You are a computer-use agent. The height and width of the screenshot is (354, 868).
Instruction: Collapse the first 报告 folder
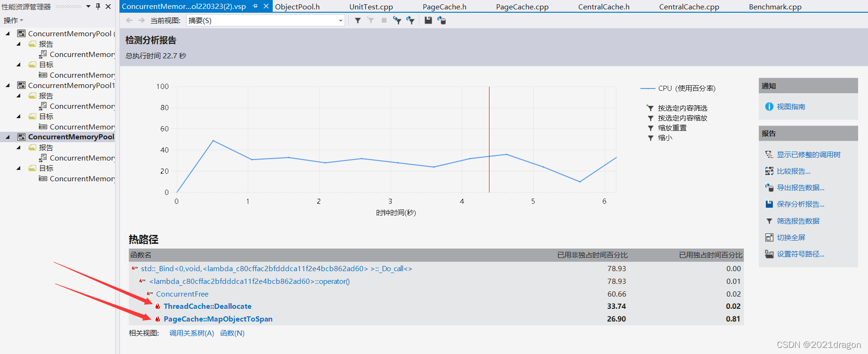click(18, 44)
